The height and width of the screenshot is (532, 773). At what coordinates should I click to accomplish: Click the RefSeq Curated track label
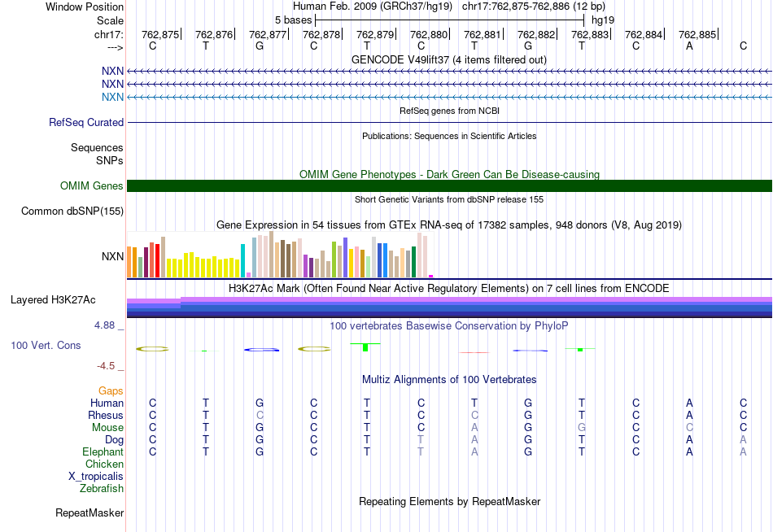(x=86, y=122)
